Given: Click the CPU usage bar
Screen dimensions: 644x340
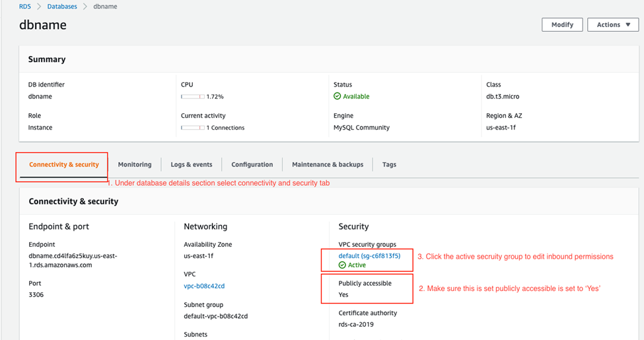Looking at the screenshot, I should coord(192,97).
